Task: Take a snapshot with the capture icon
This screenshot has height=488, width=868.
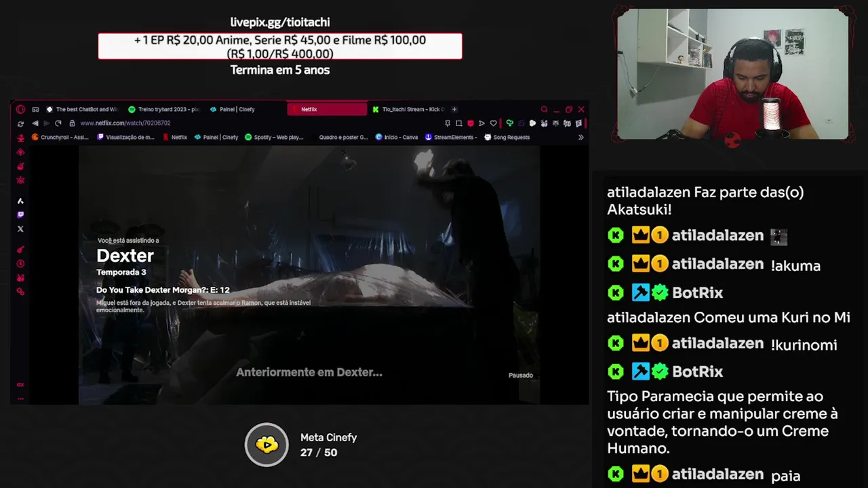Action: click(x=459, y=123)
